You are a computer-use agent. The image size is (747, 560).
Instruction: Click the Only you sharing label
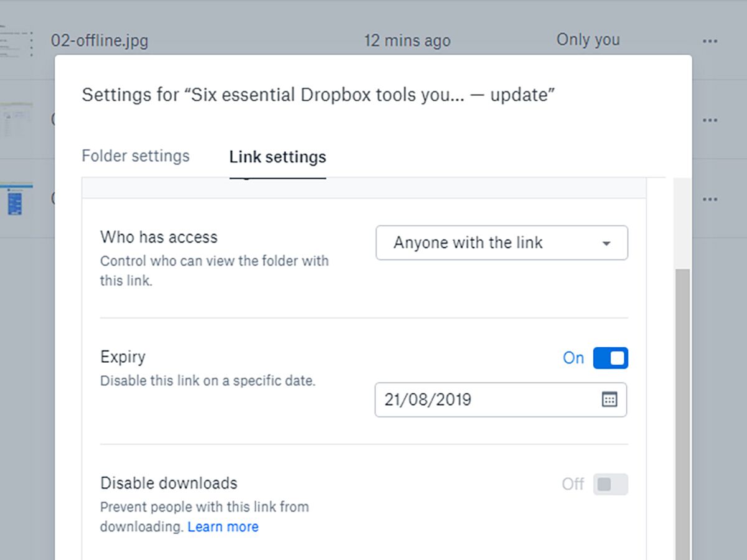(588, 39)
